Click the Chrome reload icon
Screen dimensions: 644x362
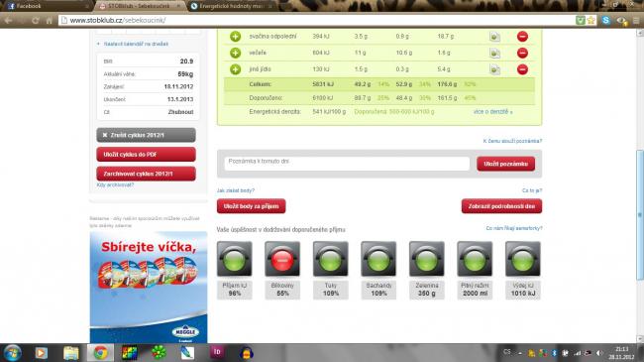click(x=36, y=20)
